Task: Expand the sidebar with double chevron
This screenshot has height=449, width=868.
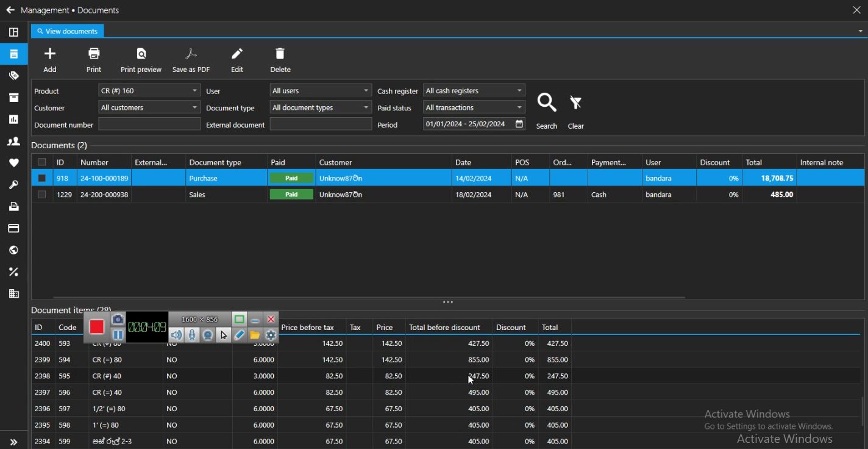Action: pyautogui.click(x=13, y=442)
